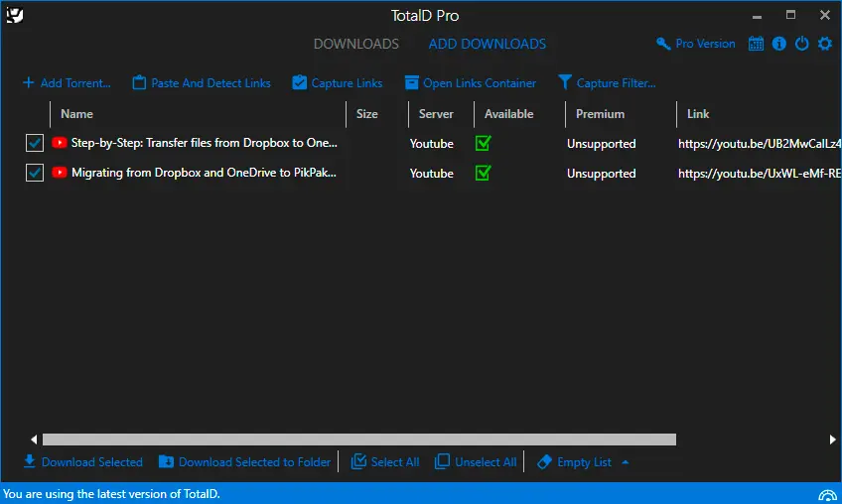Click the youtu.be/UB2MwCalLz4 link cell

[760, 144]
